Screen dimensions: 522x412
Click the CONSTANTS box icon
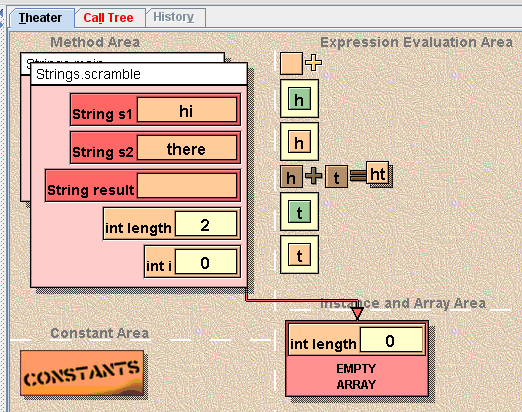(82, 373)
